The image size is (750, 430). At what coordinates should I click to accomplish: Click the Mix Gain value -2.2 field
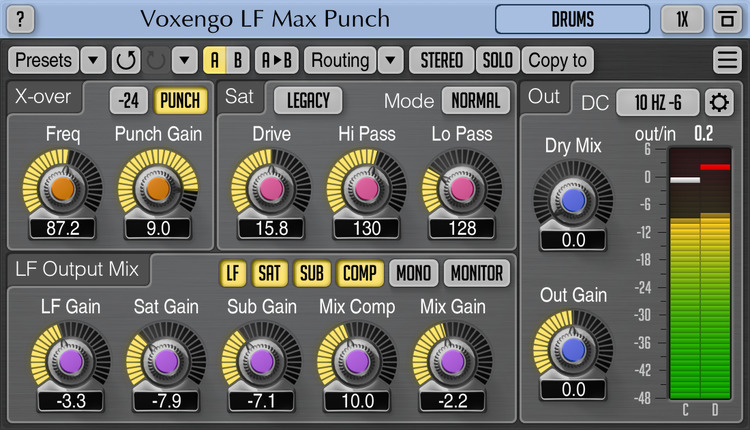pos(452,401)
